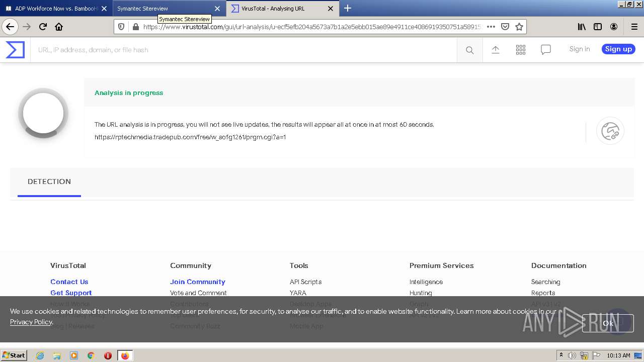The image size is (644, 362).
Task: Open the Get Support link
Action: [71, 293]
